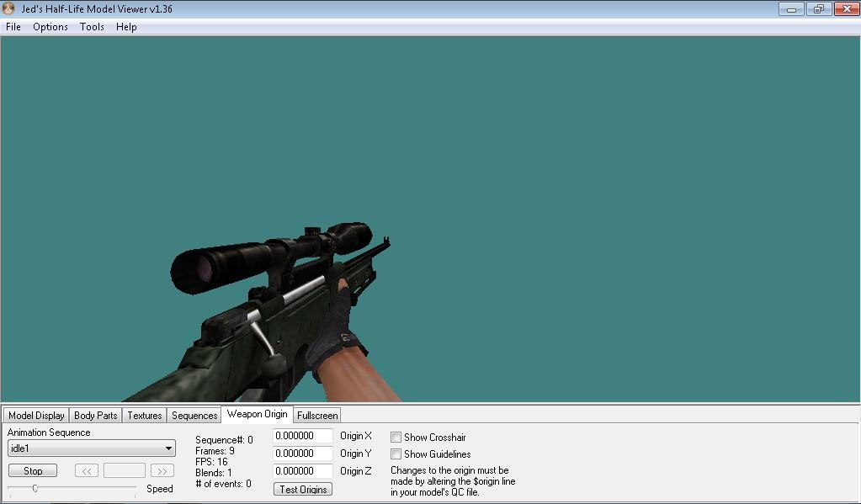Open the application icon menu in the title bar
This screenshot has width=861, height=504.
[x=8, y=8]
